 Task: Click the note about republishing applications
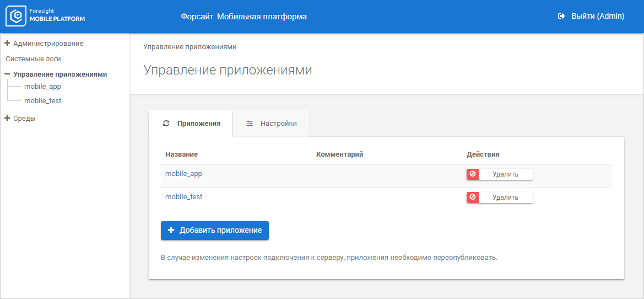[329, 258]
